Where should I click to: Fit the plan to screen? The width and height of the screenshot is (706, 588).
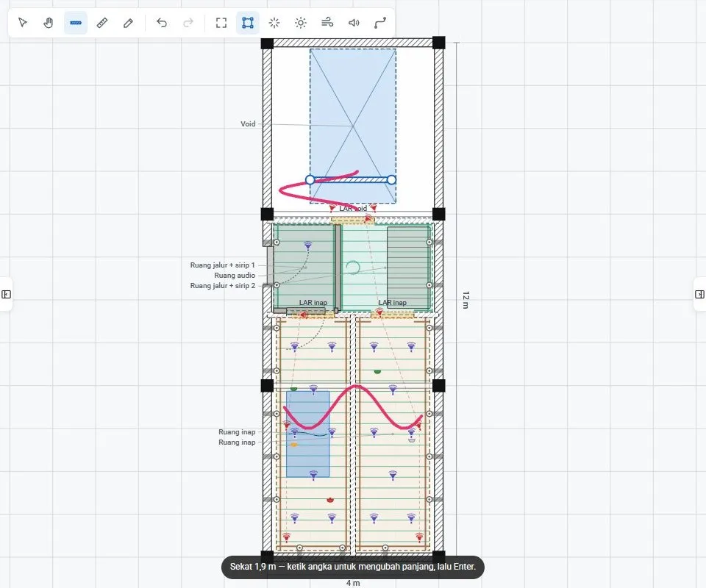click(221, 23)
